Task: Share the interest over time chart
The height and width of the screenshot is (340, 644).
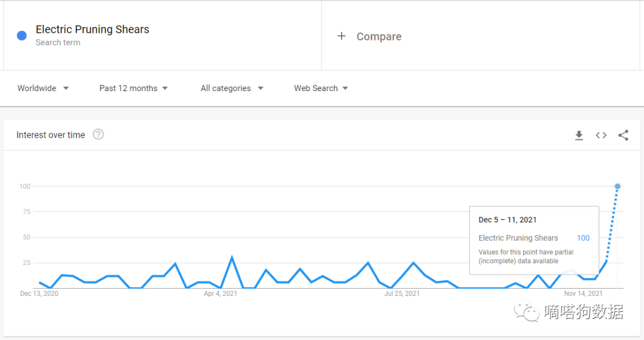Action: pyautogui.click(x=623, y=136)
